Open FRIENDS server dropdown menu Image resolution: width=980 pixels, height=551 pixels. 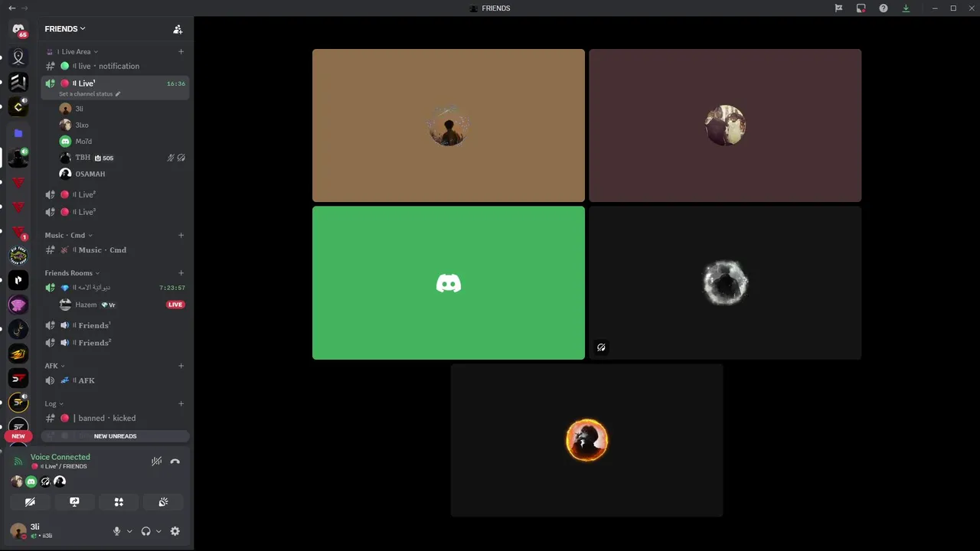65,29
